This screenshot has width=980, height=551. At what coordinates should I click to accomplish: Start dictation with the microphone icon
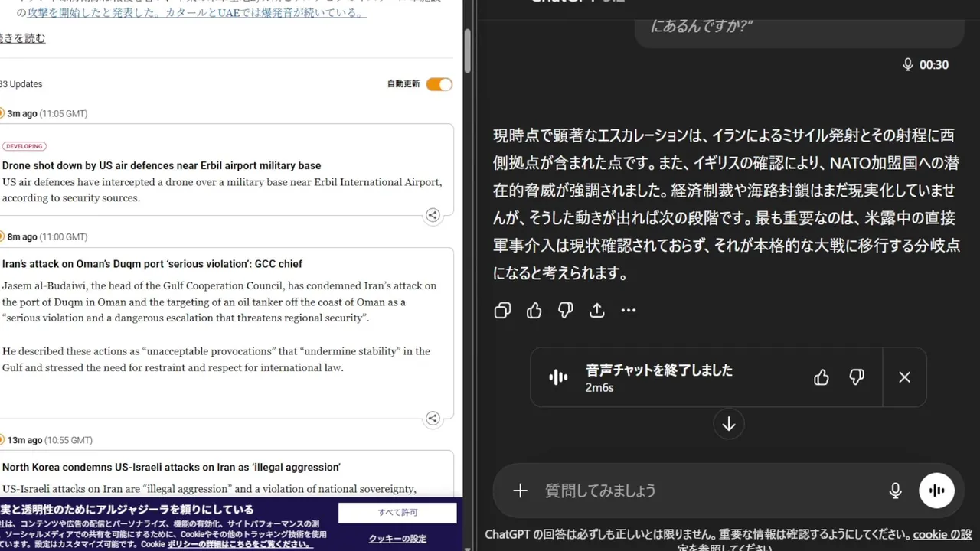[x=895, y=491]
